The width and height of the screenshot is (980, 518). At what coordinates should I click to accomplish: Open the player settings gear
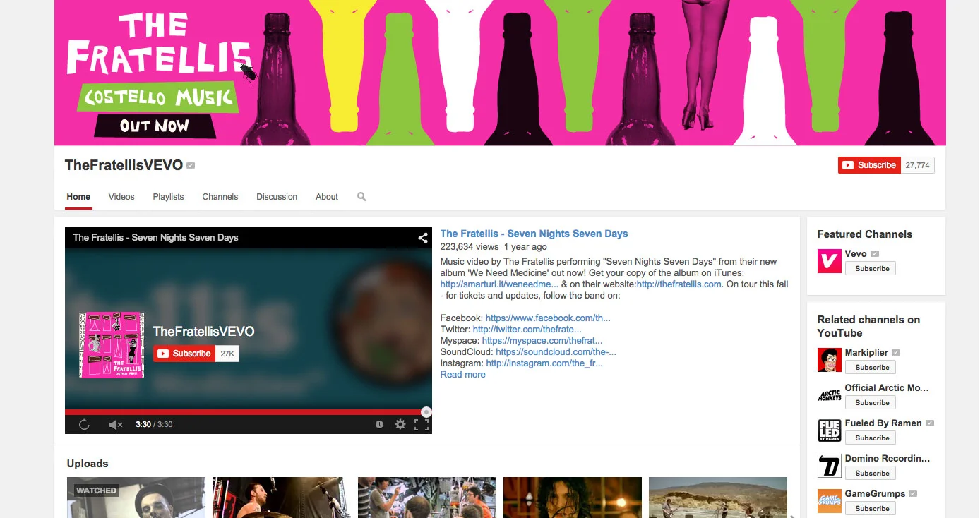coord(400,424)
